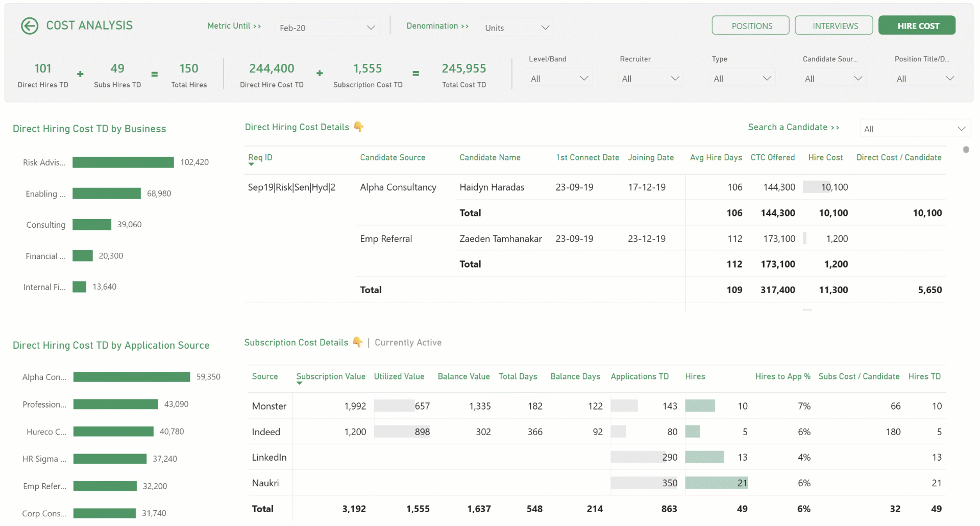
Task: Sort by Candidate Name column header
Action: 490,157
